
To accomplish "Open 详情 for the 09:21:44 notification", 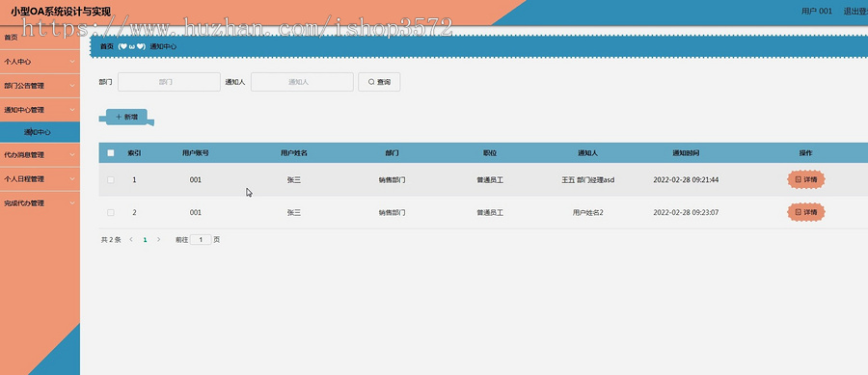I will (x=806, y=179).
